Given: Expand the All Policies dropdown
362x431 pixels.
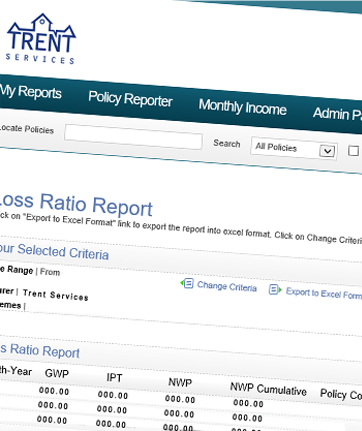Looking at the screenshot, I should (x=294, y=149).
